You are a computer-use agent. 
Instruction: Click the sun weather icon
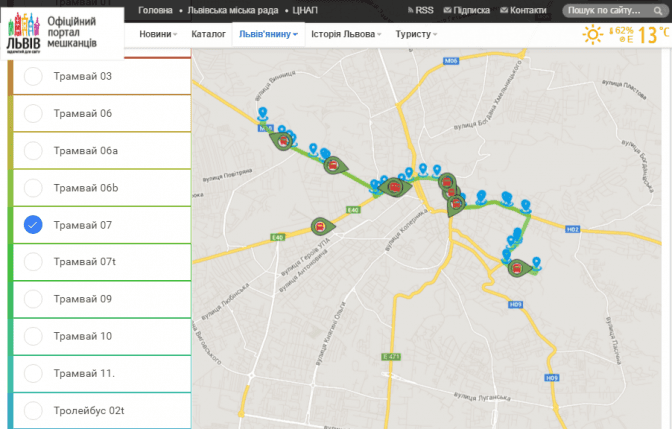(593, 34)
